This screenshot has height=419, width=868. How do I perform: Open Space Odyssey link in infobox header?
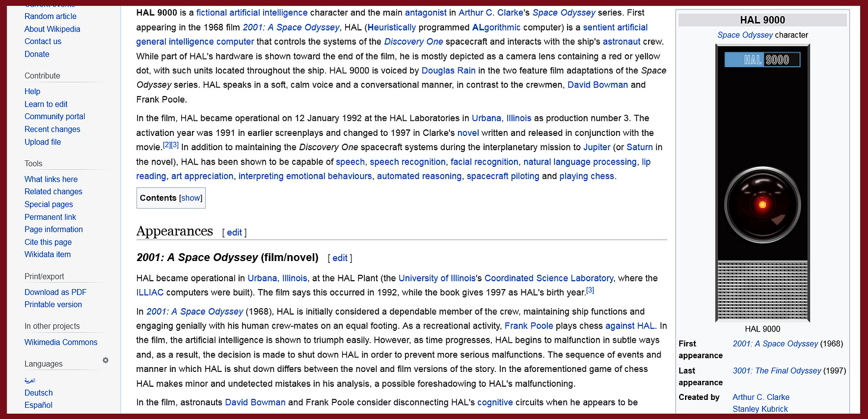[745, 35]
